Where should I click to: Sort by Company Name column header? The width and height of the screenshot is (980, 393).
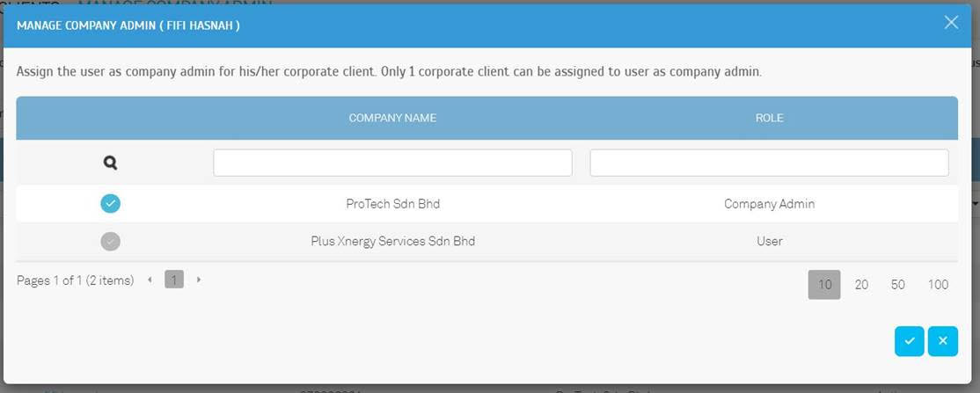tap(392, 118)
